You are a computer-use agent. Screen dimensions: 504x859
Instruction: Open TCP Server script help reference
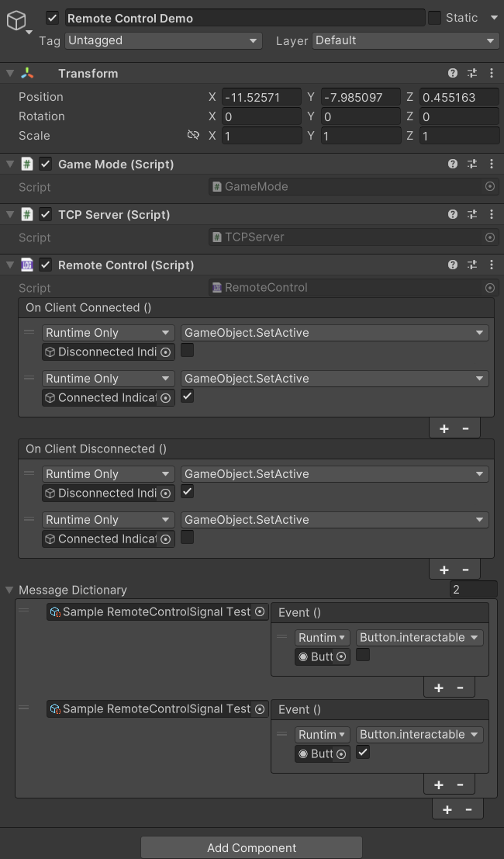[453, 214]
